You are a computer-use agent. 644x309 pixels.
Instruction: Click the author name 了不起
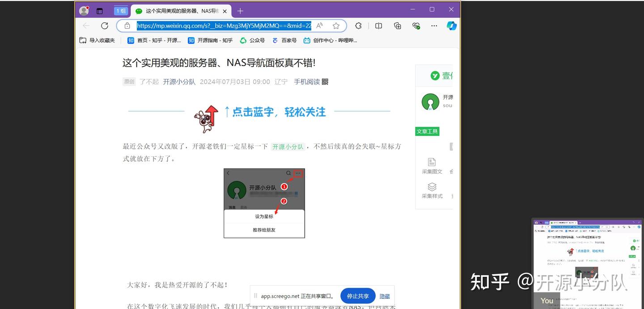[149, 82]
